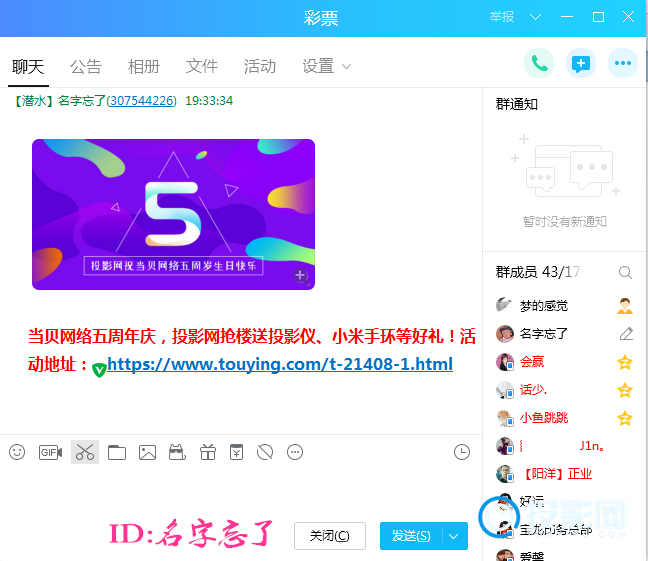Open the 设置 tab
Viewport: 648px width, 561px height.
(318, 67)
